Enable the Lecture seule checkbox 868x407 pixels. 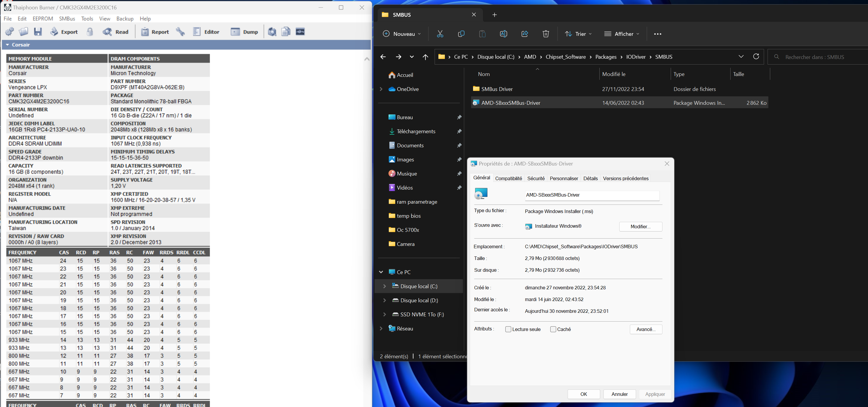(x=508, y=329)
